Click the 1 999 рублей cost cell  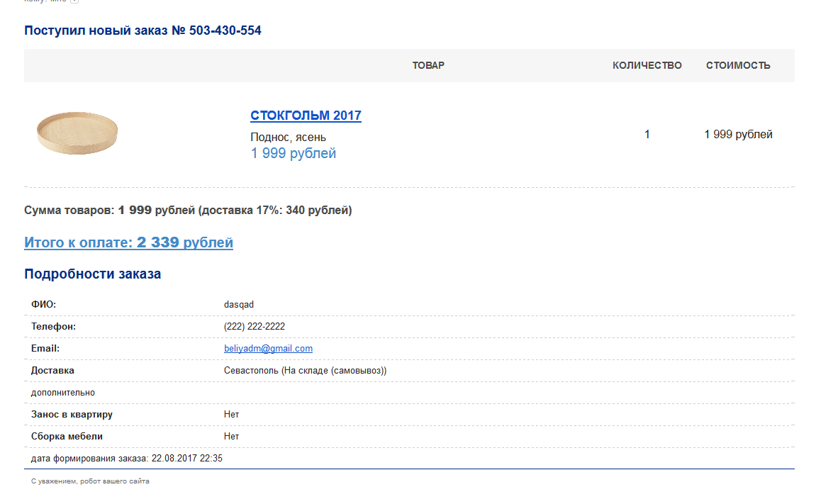(738, 135)
